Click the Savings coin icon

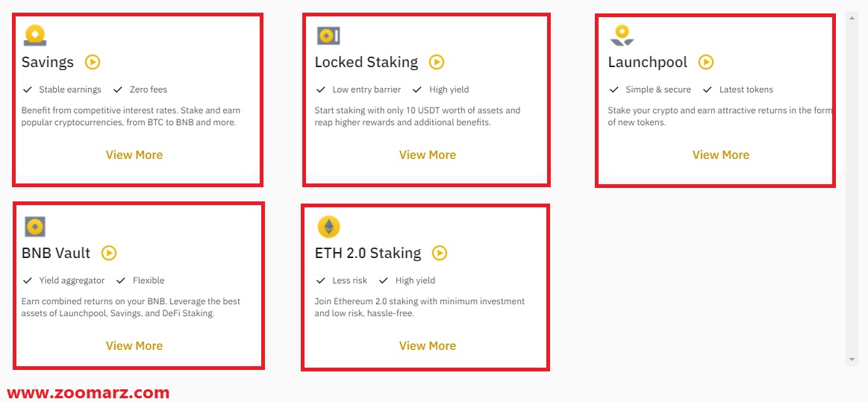[35, 36]
